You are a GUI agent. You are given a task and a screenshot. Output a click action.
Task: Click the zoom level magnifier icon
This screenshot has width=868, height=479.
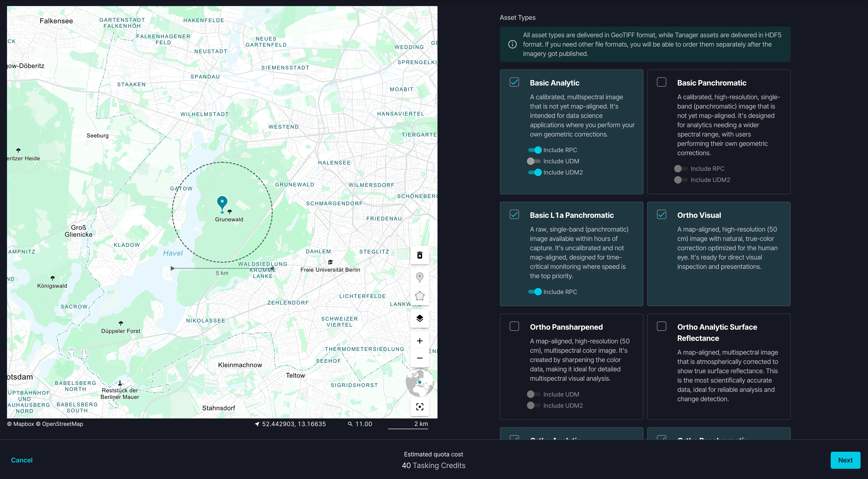[x=350, y=424]
